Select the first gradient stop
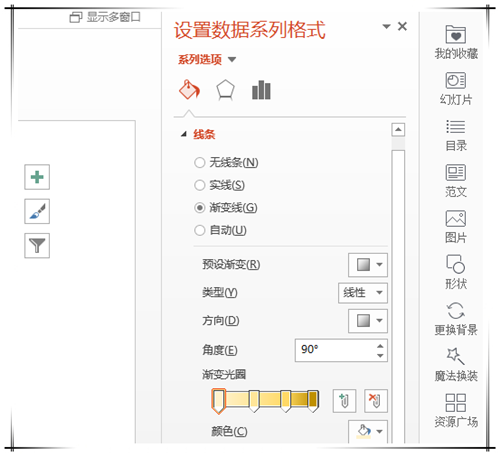The width and height of the screenshot is (500, 456). tap(218, 401)
